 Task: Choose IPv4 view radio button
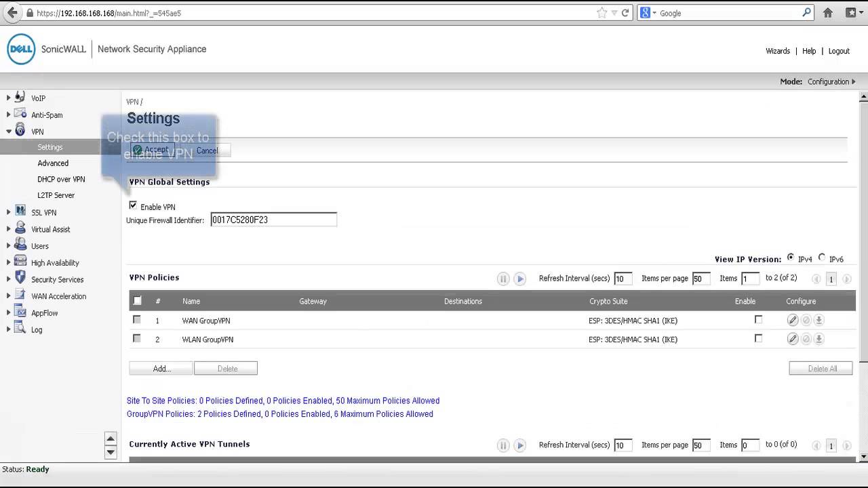point(790,258)
